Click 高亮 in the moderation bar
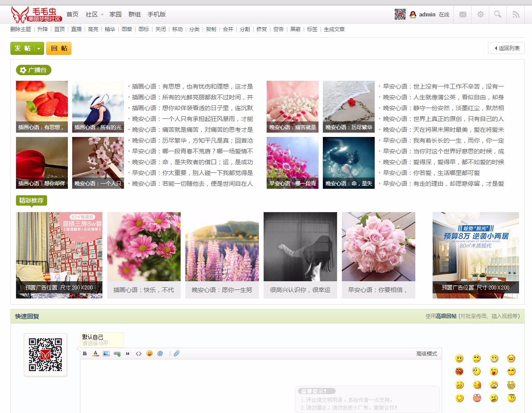Image resolution: width=532 pixels, height=413 pixels. 93,29
